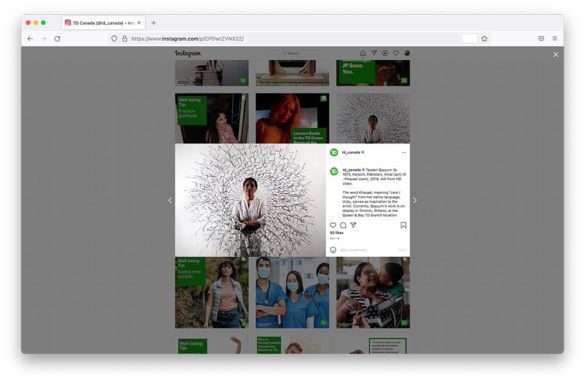Screen dimensions: 585x376
Task: Click the Post comment button
Action: point(402,250)
